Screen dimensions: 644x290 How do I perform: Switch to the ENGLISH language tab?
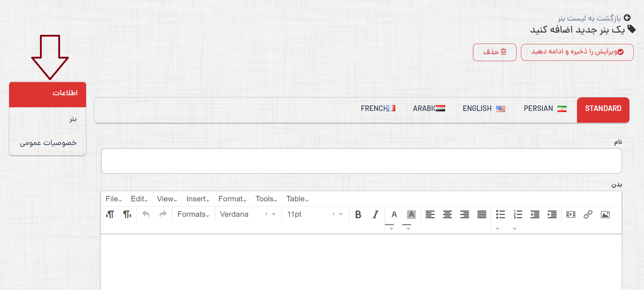[x=483, y=108]
